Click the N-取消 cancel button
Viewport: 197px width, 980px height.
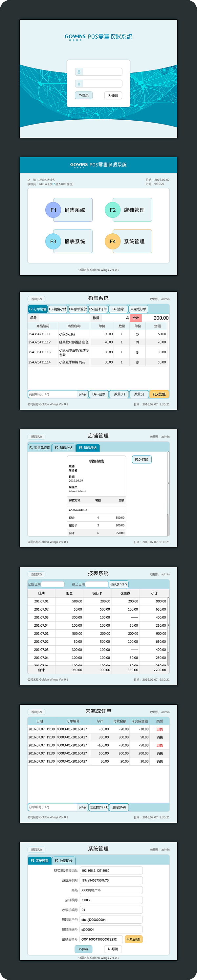point(113,949)
